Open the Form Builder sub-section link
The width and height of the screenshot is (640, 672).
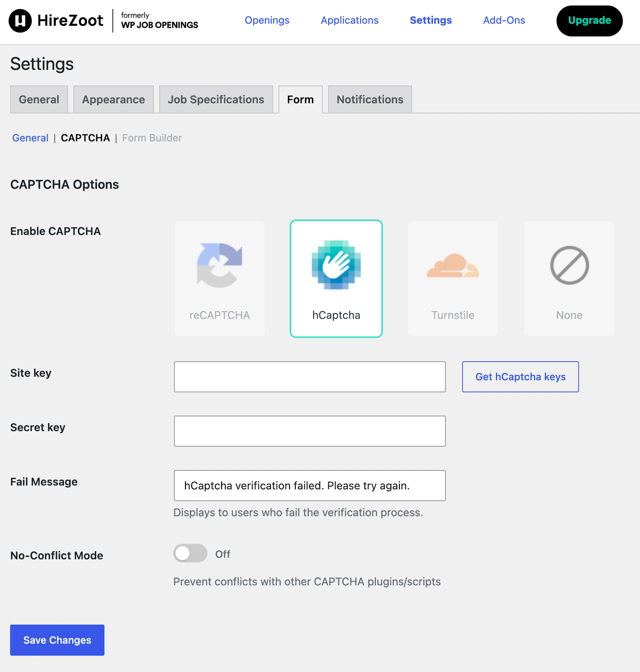point(152,138)
